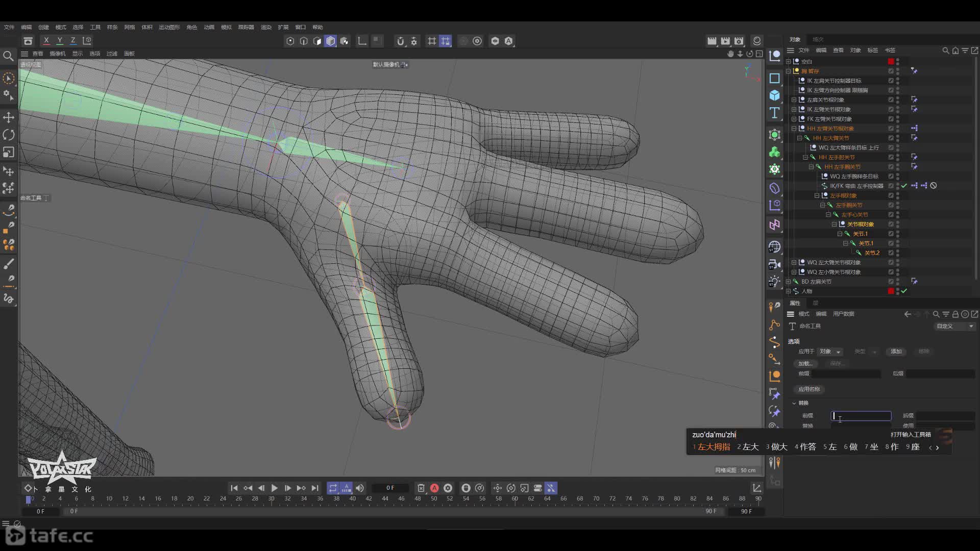Expand the WQ 左大臂关节根对象 node
Screen dimensions: 980x551
tap(794, 262)
